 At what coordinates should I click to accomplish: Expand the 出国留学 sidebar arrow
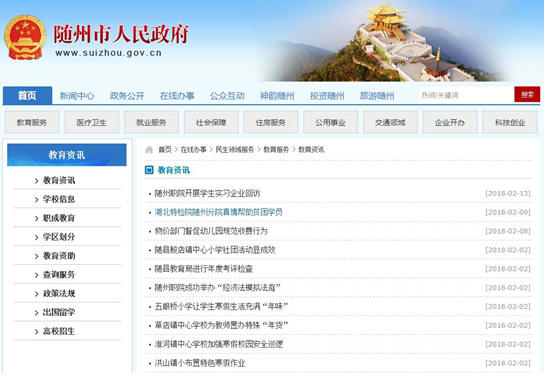[x=36, y=313]
